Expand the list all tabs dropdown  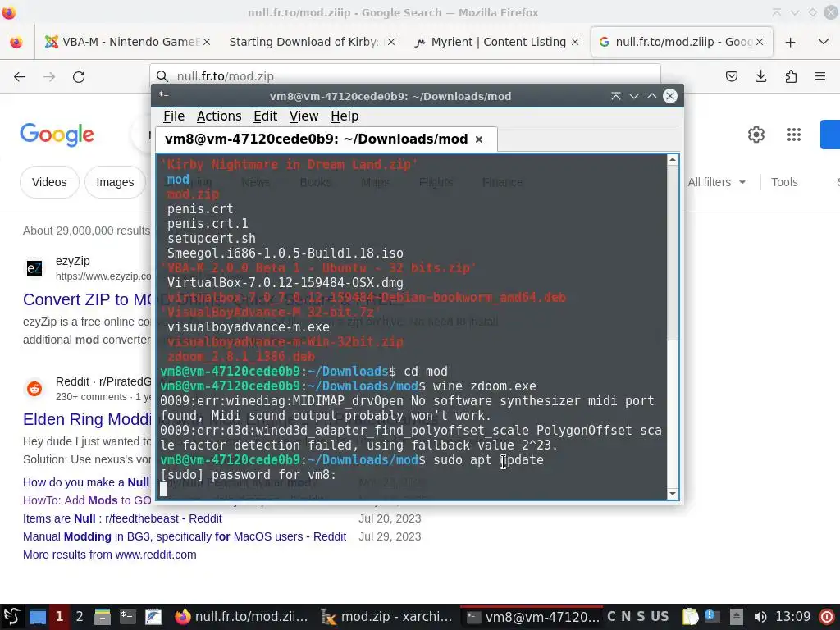pos(824,42)
